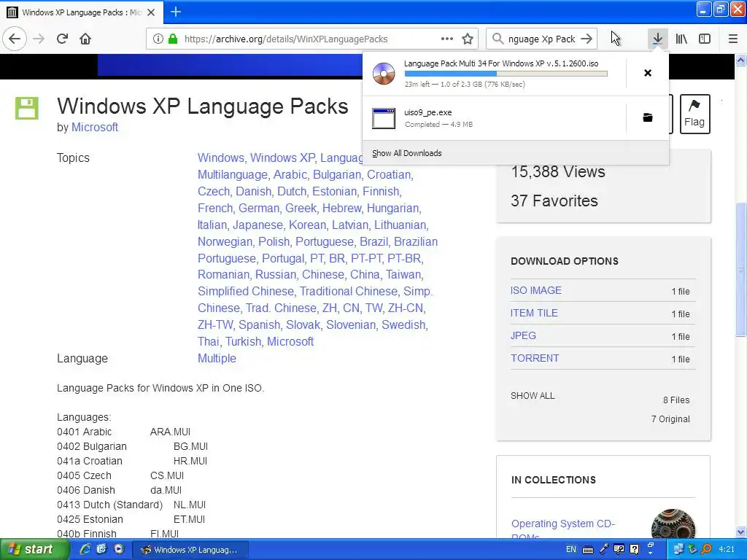Click the uiso9_pe.exe download entry
Viewport: 747px width, 560px height.
[x=495, y=118]
